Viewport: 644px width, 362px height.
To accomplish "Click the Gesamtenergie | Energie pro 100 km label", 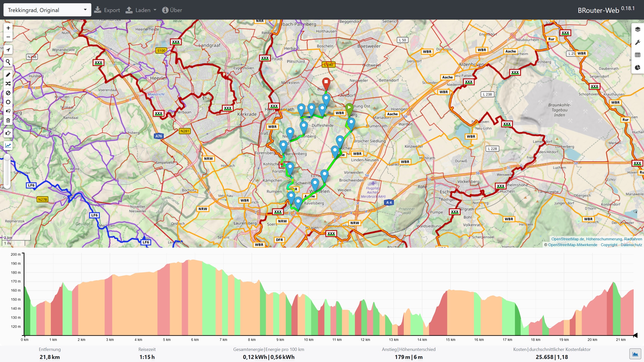I will (269, 349).
